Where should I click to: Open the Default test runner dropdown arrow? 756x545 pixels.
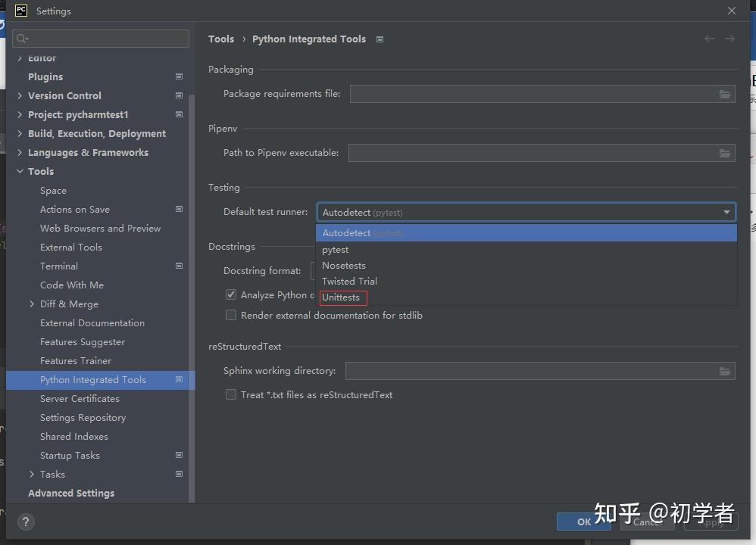click(x=726, y=212)
